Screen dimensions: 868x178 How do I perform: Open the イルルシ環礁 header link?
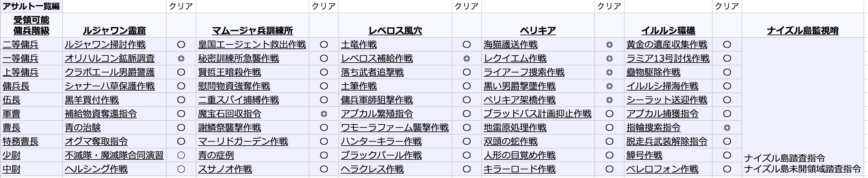[668, 31]
